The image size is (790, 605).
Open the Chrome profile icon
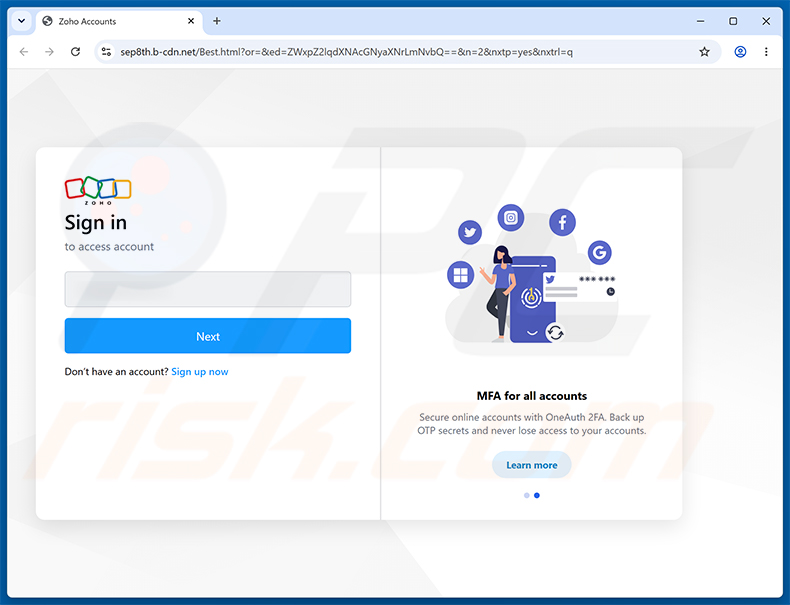[740, 52]
